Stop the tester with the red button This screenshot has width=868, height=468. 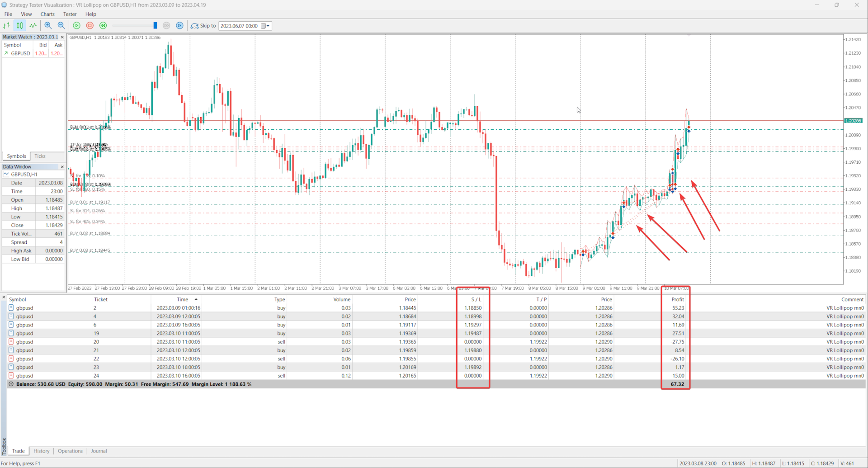(x=90, y=26)
